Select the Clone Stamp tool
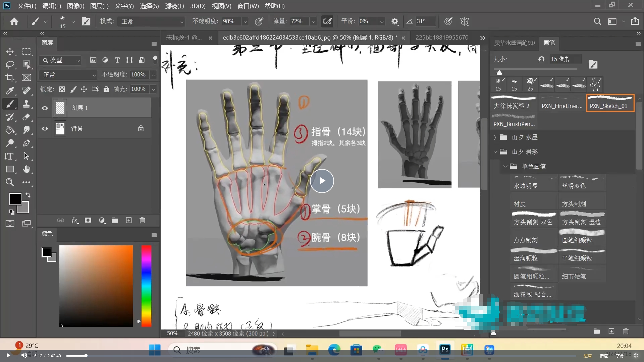This screenshot has height=362, width=644. 26,104
